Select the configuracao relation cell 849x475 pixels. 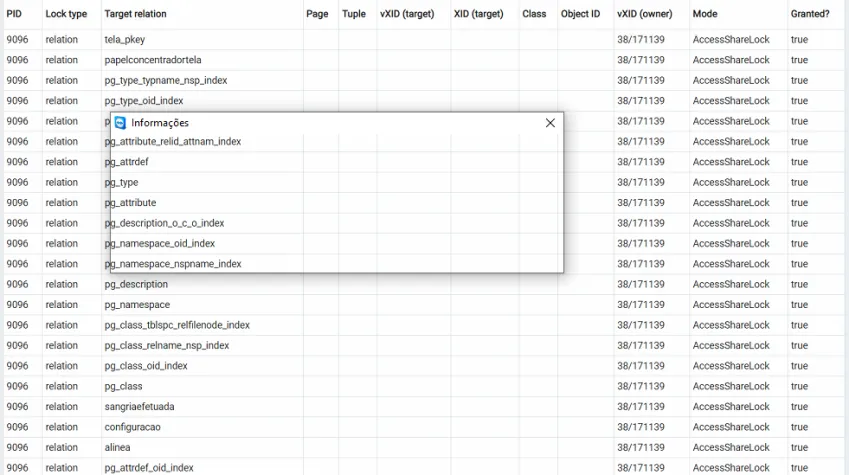coord(202,427)
